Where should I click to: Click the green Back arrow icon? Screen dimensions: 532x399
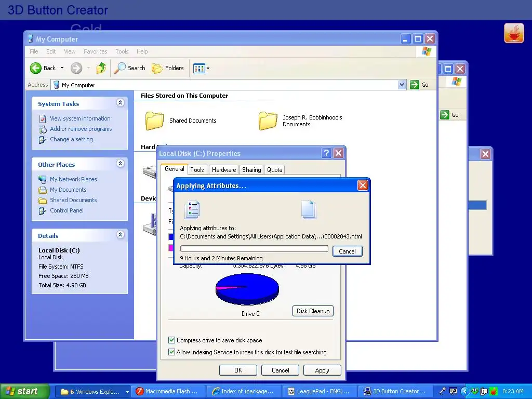(36, 68)
